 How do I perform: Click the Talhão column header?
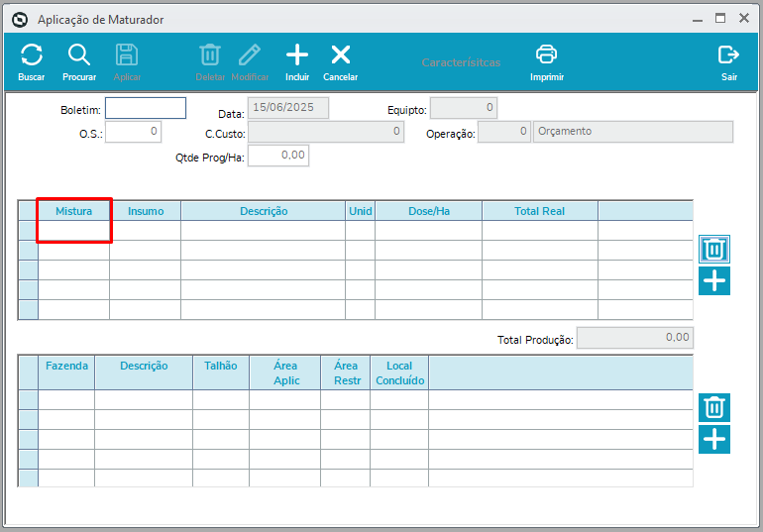click(x=221, y=372)
